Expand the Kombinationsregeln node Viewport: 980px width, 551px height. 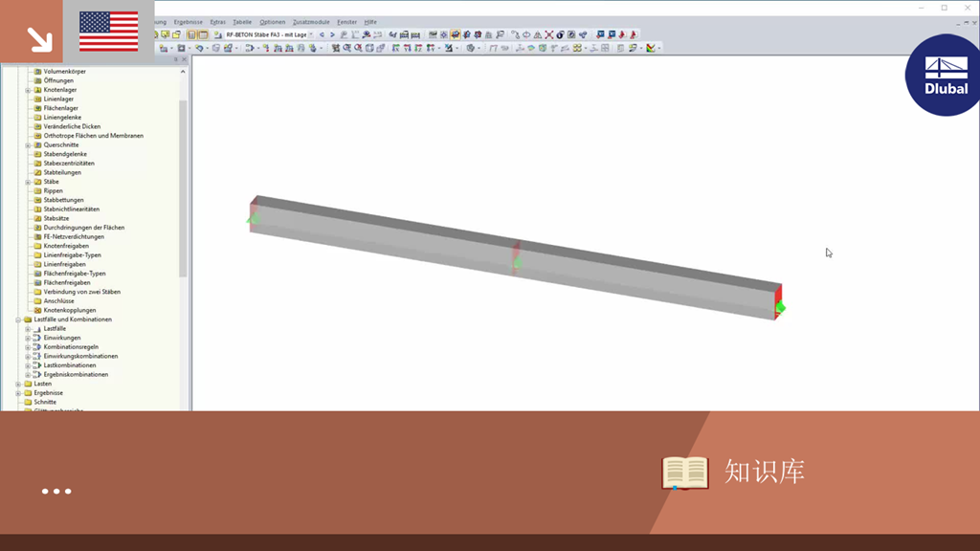(x=28, y=346)
